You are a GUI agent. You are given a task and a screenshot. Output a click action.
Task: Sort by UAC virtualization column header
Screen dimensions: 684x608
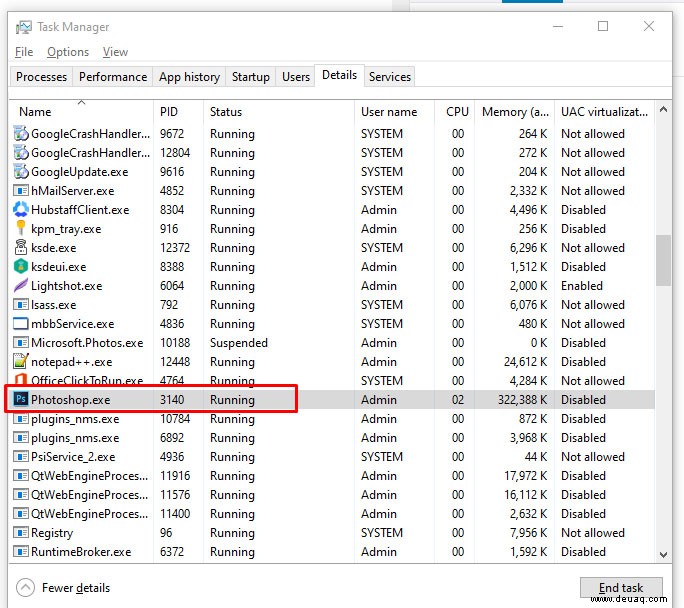(605, 112)
